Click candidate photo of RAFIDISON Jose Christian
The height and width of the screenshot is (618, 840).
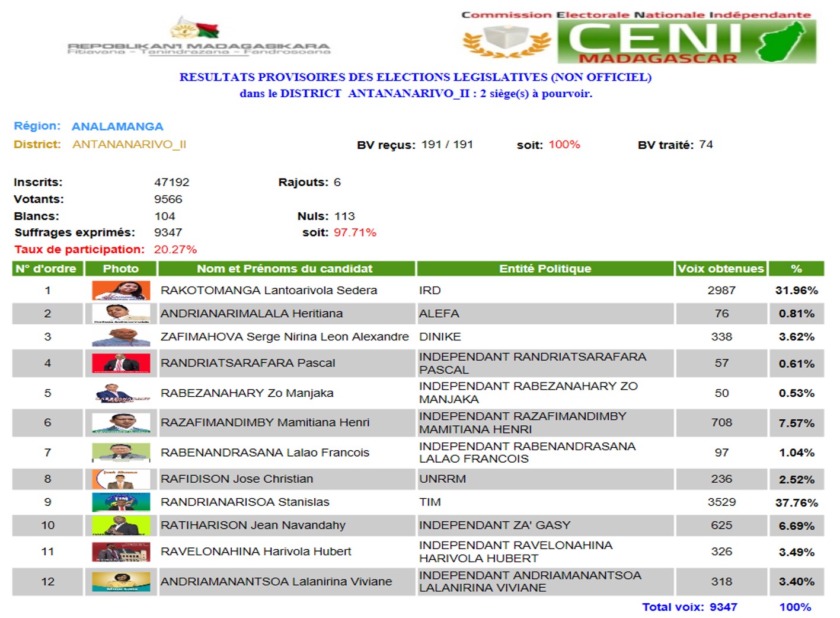(x=121, y=479)
